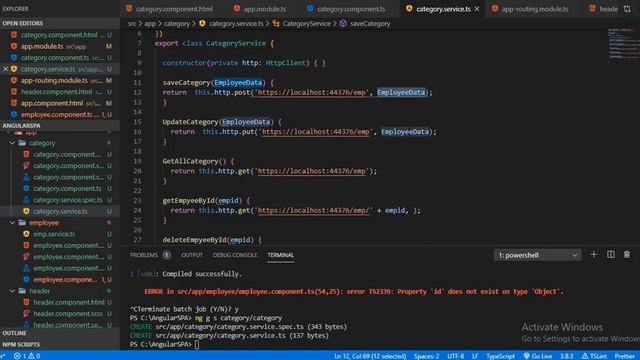Click Prettier status bar item
Viewport: 640px width, 360px height.
click(x=624, y=356)
